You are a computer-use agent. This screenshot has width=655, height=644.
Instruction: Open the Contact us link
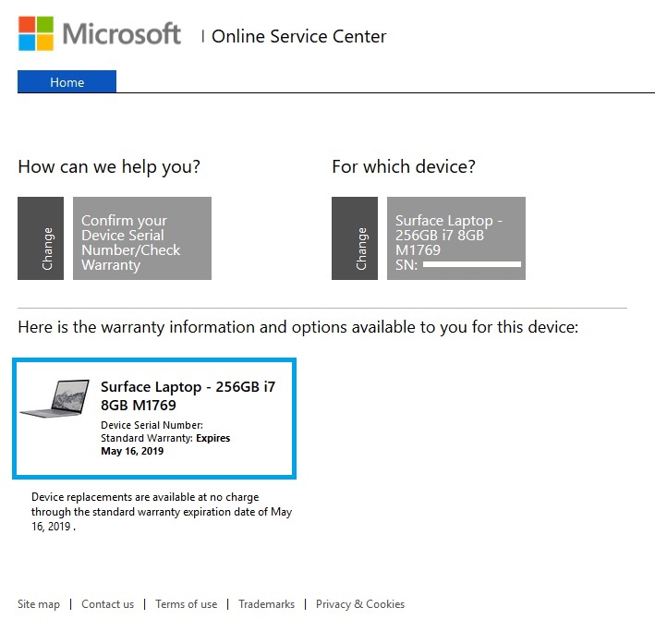pos(108,604)
